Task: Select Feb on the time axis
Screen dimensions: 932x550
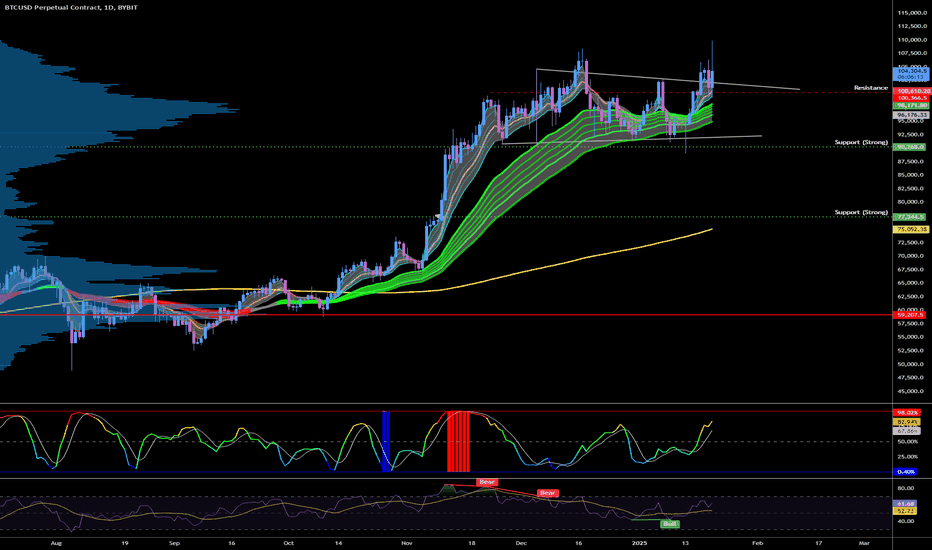Action: 757,543
